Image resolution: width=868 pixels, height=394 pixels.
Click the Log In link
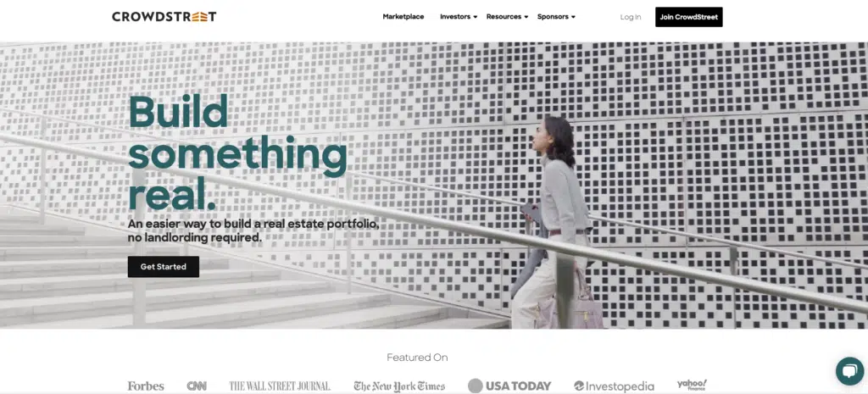[631, 17]
